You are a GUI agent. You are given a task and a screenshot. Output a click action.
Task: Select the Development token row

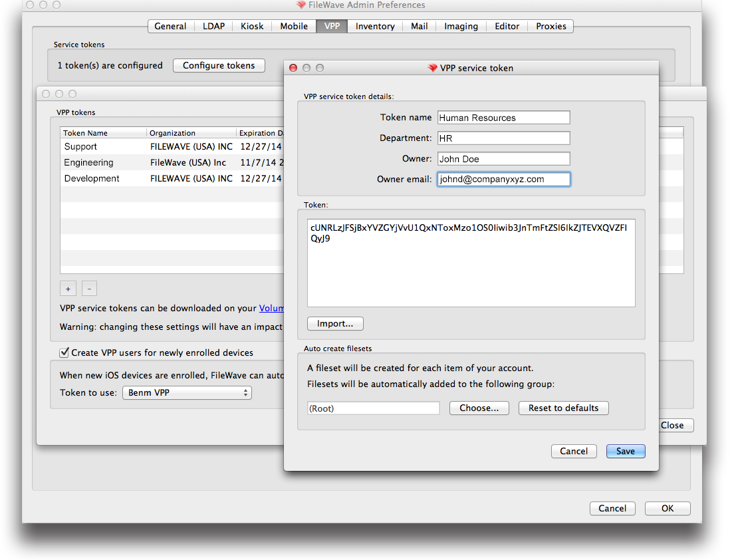[172, 178]
